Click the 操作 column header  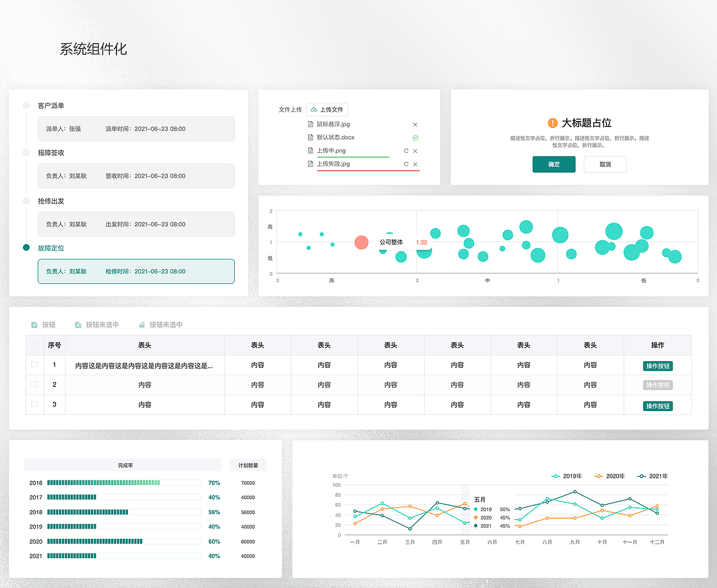coord(658,346)
